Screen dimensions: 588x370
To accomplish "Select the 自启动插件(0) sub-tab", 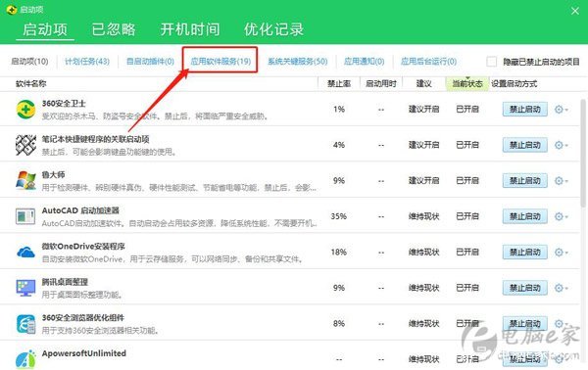I will pos(150,62).
